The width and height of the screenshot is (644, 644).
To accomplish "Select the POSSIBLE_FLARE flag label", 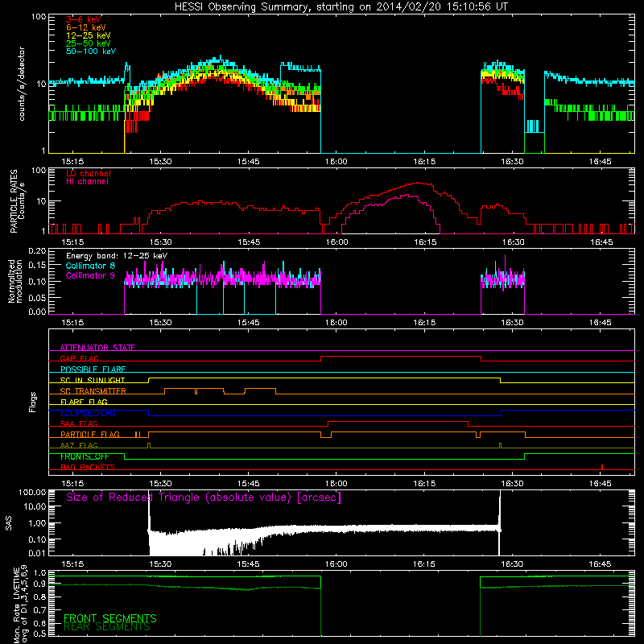I will click(93, 369).
